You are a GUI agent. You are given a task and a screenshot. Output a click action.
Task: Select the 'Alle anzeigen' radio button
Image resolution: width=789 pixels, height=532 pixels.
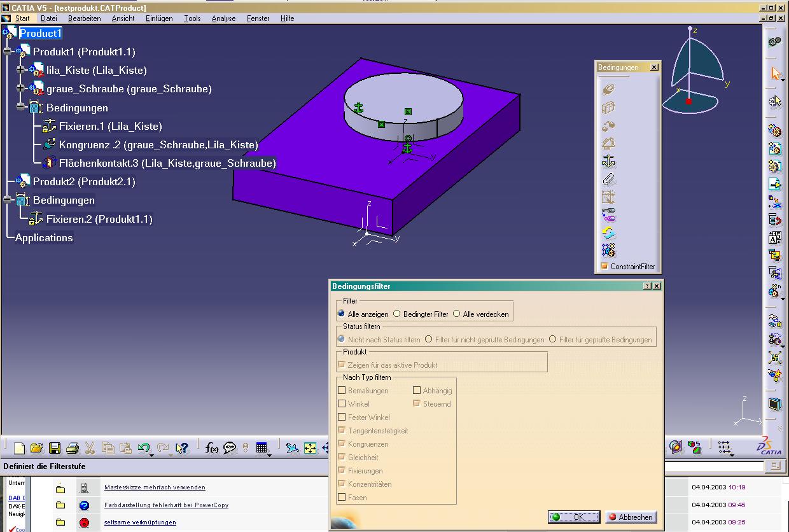coord(342,314)
